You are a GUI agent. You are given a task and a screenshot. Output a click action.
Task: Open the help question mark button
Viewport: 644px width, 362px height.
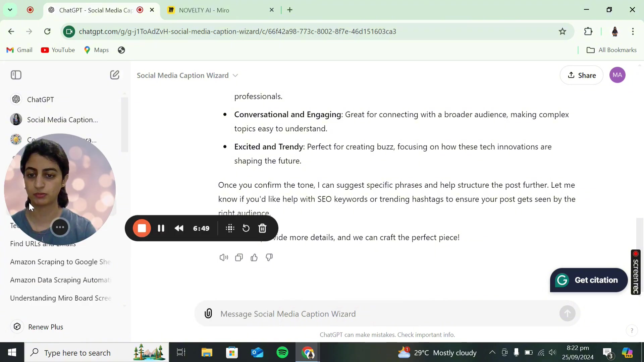[632, 330]
